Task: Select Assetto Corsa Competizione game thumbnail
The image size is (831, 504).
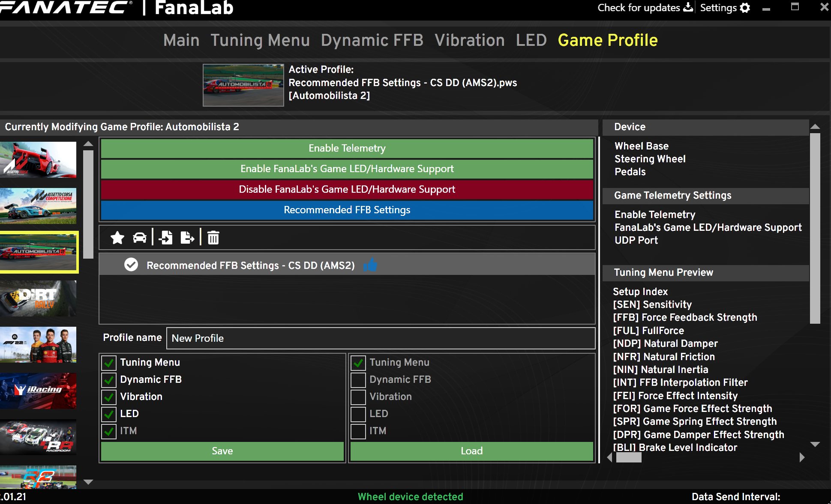Action: 38,206
